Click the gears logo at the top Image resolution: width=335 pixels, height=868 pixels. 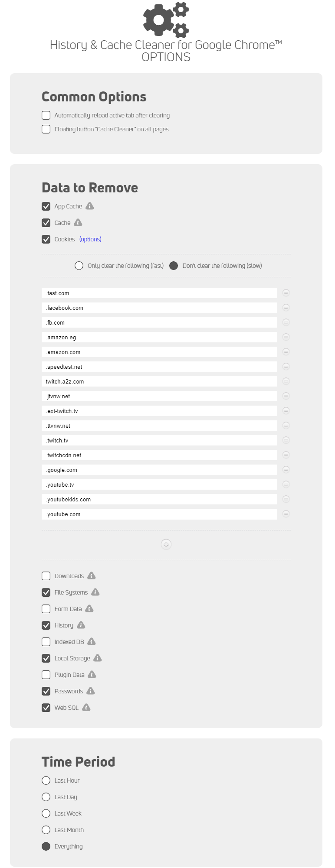point(166,20)
